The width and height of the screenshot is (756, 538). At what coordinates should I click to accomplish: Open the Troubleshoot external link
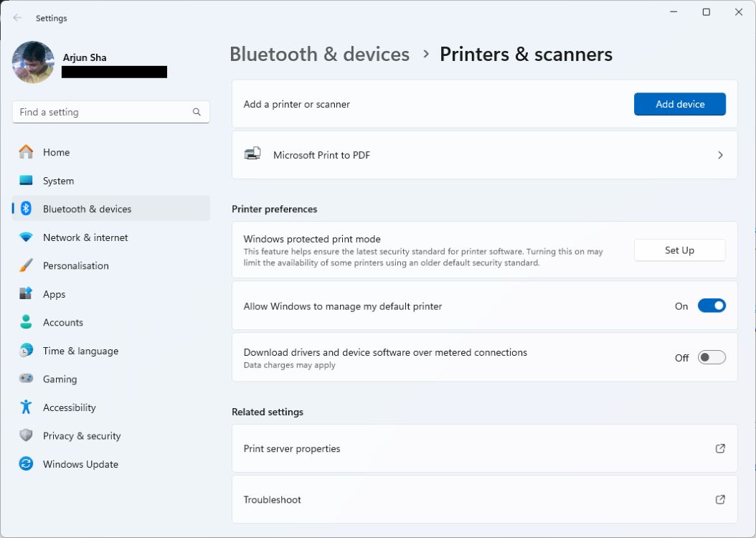pos(720,499)
